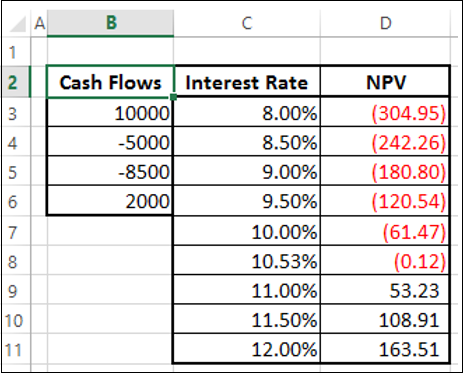Select the NPV cell showing (304.95)

[385, 112]
